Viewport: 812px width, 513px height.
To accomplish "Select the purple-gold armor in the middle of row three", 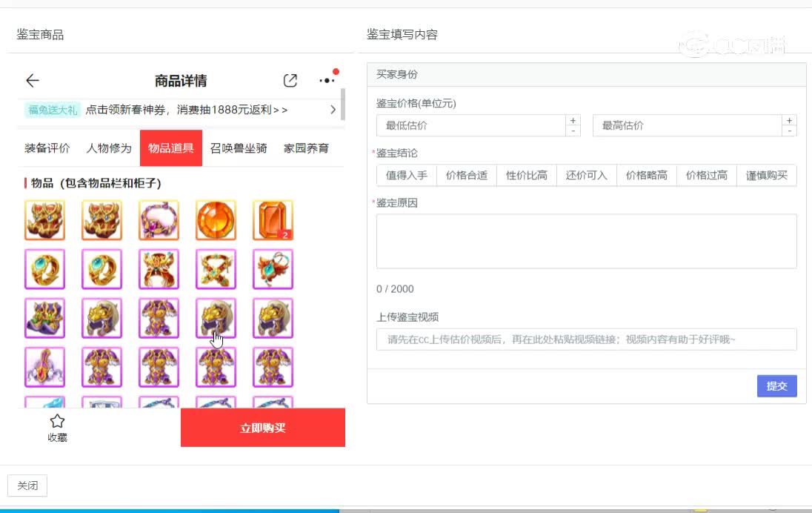I will pos(159,318).
